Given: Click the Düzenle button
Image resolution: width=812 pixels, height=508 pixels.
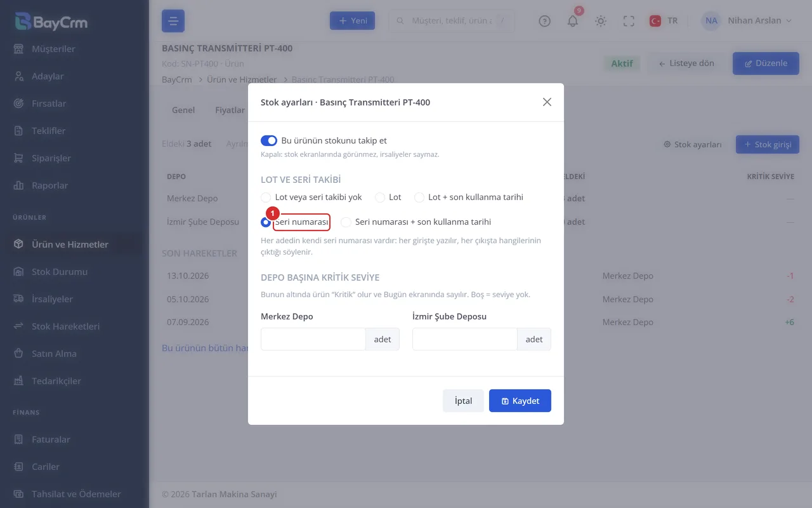Looking at the screenshot, I should click(766, 63).
